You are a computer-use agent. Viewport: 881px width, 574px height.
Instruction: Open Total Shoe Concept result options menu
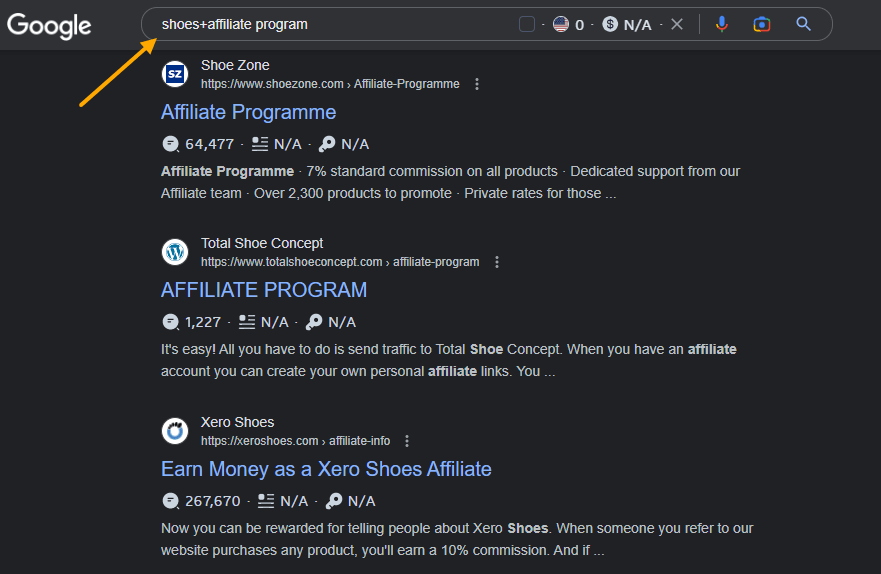click(497, 262)
